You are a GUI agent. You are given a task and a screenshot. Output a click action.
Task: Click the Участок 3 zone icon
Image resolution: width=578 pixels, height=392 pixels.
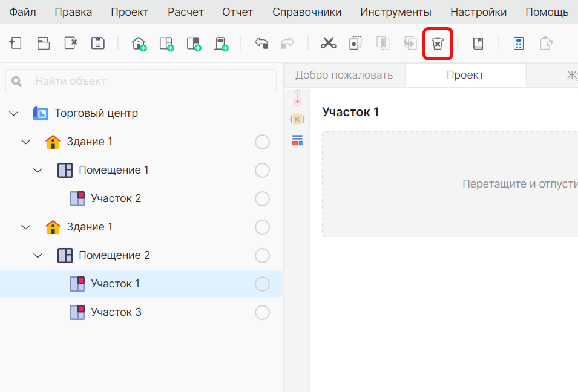point(77,312)
